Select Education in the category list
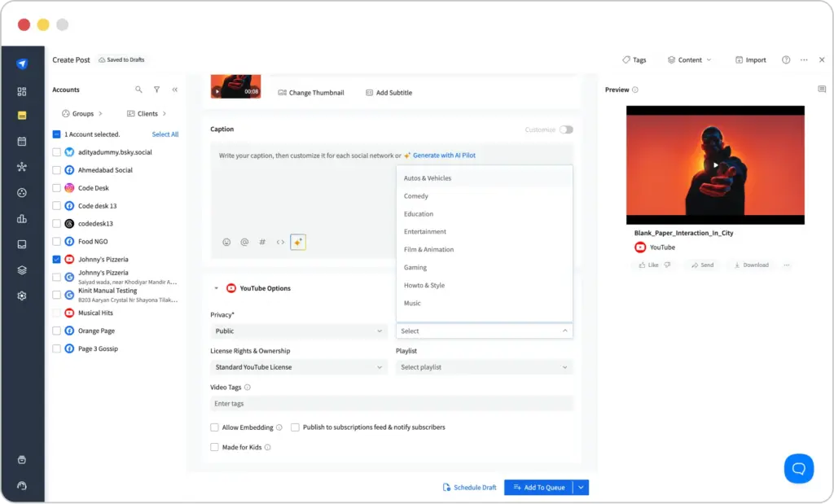 (419, 214)
